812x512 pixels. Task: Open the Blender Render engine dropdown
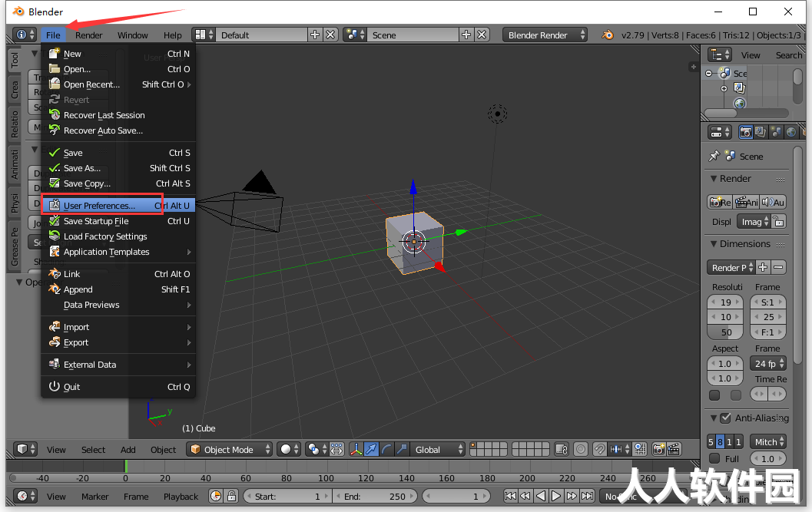coord(545,35)
